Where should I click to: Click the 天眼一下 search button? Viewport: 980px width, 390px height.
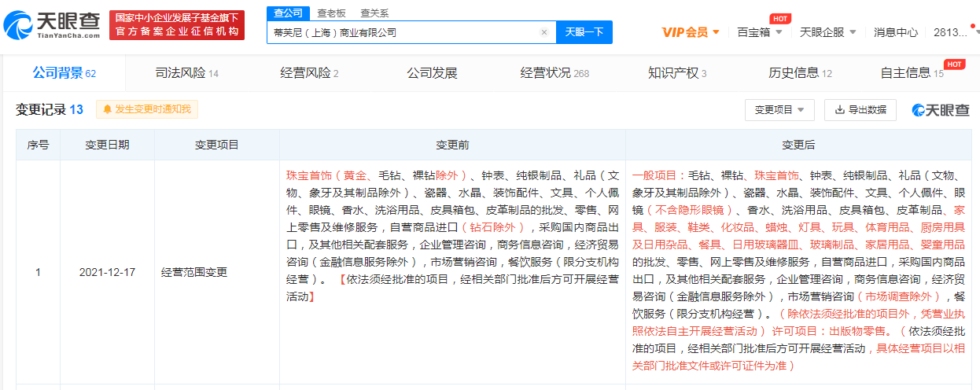click(584, 32)
